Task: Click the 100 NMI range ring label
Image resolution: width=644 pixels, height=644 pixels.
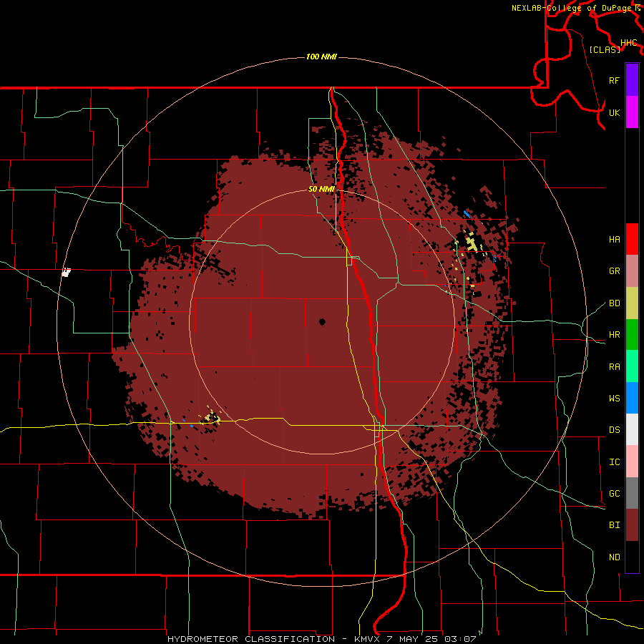Action: point(321,57)
